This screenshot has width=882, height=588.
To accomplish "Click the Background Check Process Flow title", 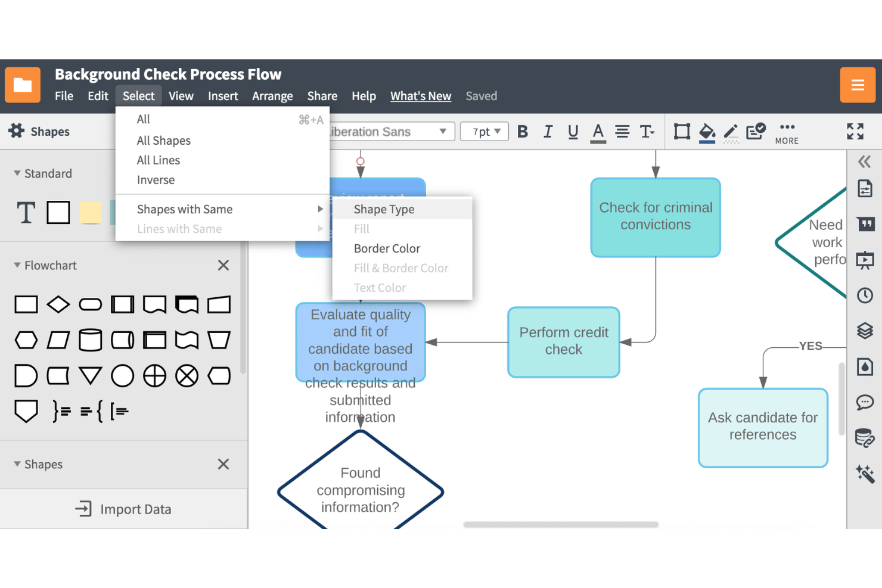I will click(x=168, y=74).
